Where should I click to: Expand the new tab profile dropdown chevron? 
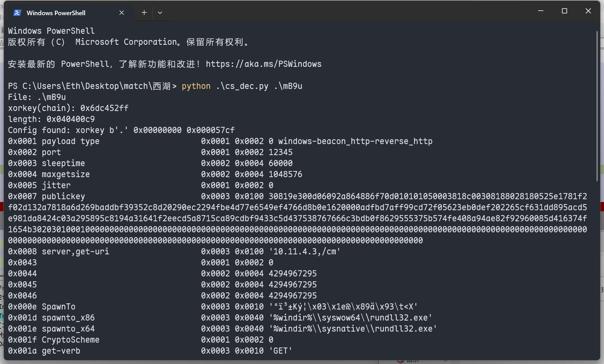point(160,13)
